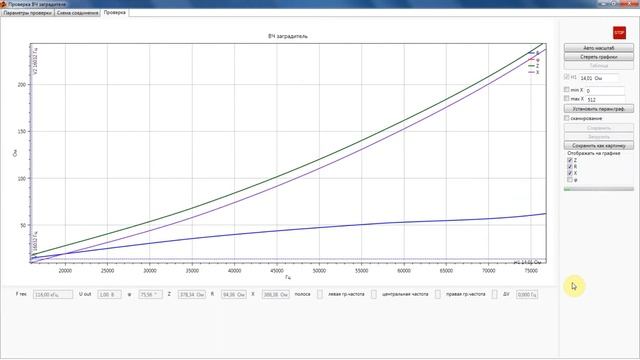Enable the min X checkbox

coord(567,89)
